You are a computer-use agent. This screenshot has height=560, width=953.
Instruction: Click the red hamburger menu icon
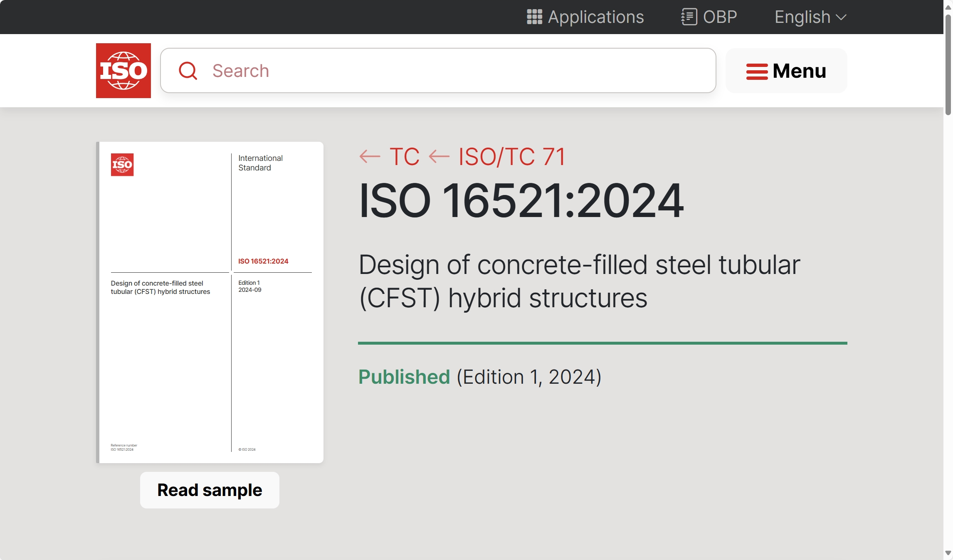756,72
